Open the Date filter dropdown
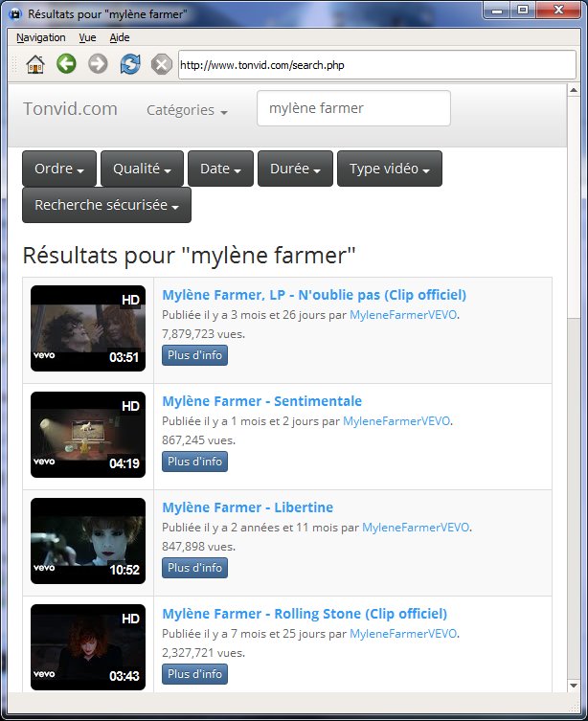Viewport: 588px width, 721px height. click(220, 169)
